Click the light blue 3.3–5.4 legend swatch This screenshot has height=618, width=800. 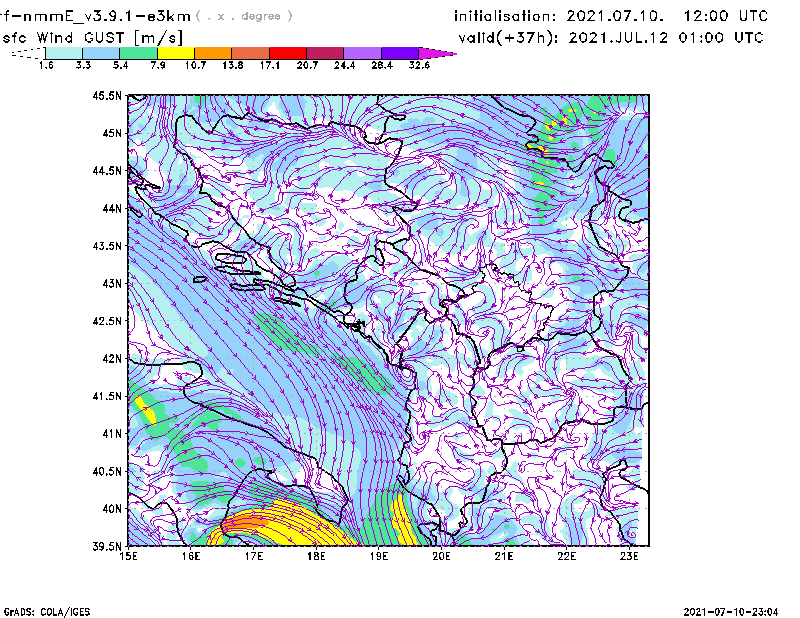point(101,53)
